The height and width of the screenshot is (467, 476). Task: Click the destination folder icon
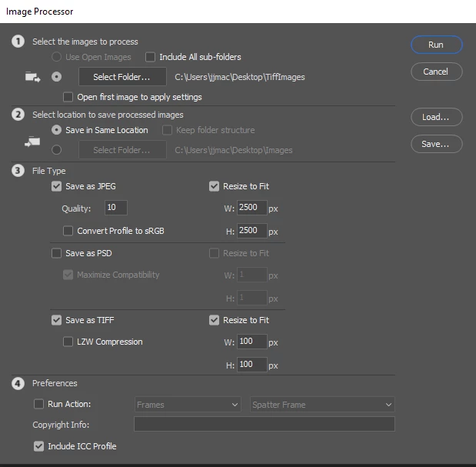click(32, 142)
